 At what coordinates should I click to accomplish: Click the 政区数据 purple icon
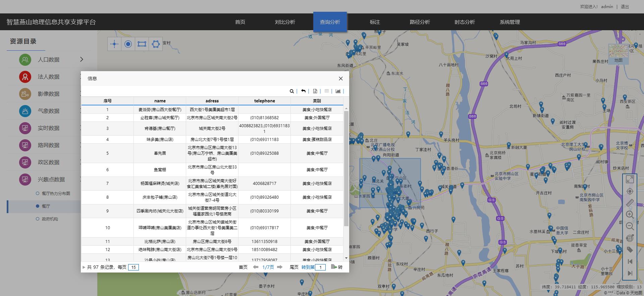pyautogui.click(x=25, y=162)
